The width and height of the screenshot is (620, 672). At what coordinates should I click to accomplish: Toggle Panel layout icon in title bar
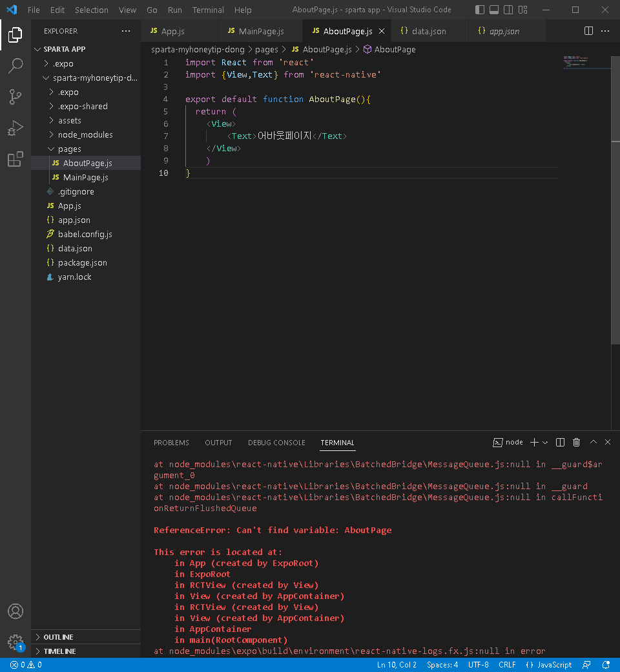(x=494, y=10)
